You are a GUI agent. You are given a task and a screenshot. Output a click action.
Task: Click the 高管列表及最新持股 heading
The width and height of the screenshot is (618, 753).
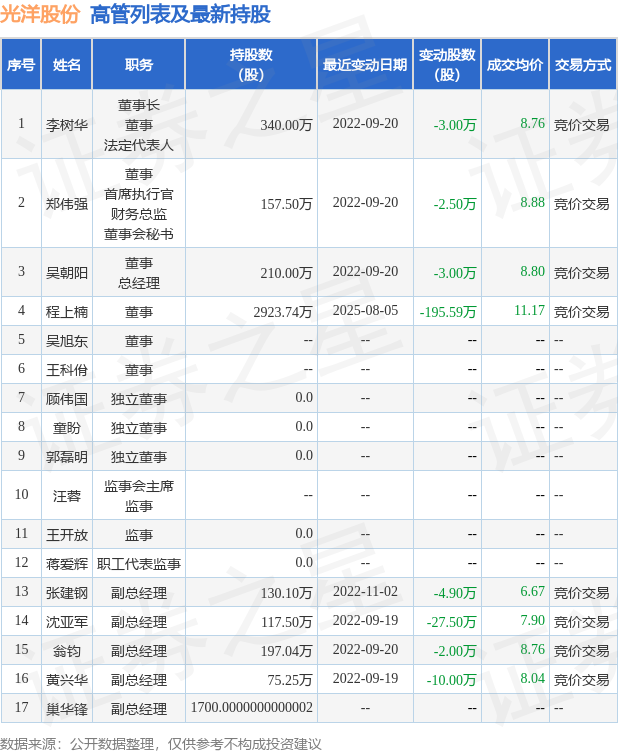pos(181,14)
